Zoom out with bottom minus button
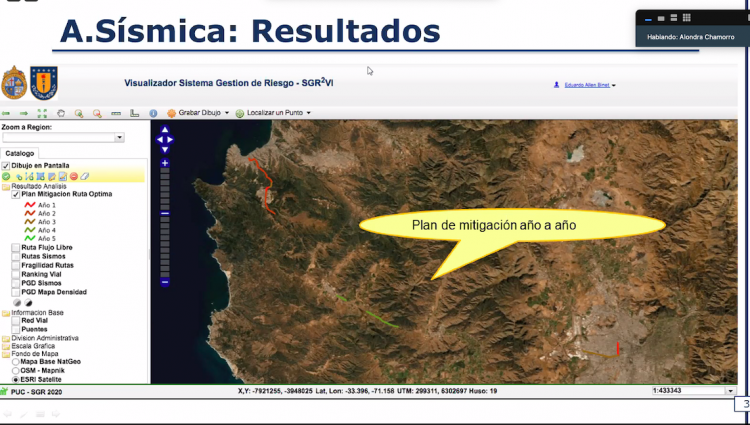Image resolution: width=750 pixels, height=425 pixels. pos(165,282)
